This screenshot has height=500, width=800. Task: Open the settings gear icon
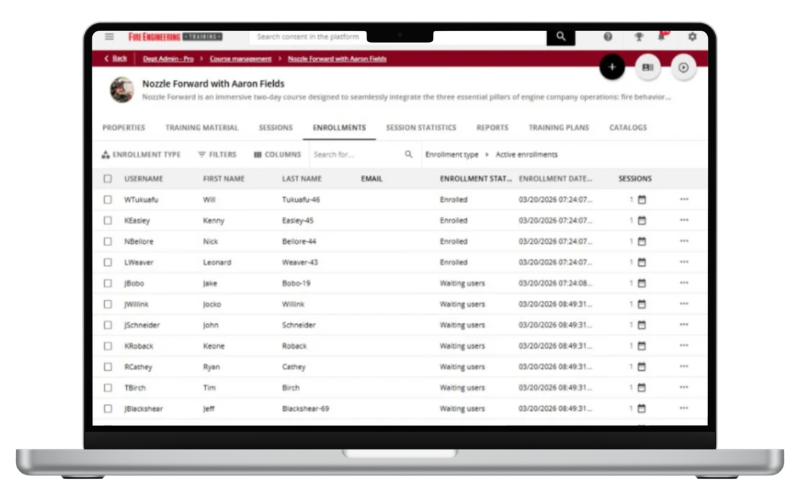pos(692,37)
